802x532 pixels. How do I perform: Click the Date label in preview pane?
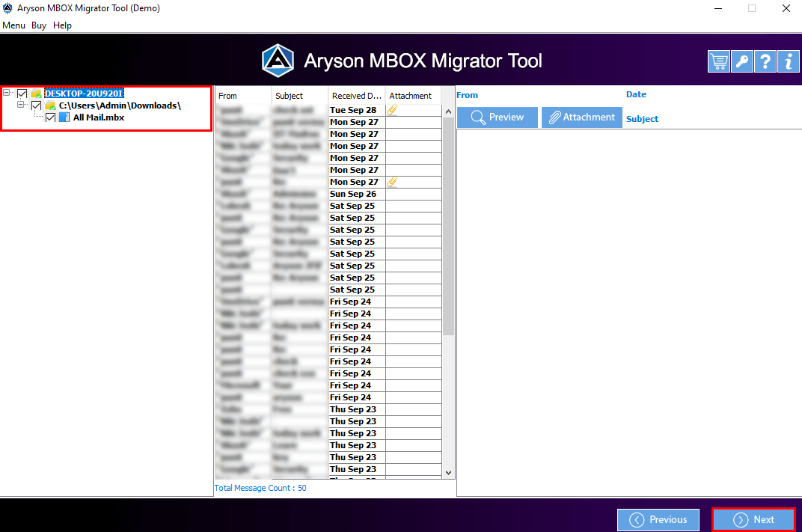pyautogui.click(x=636, y=94)
